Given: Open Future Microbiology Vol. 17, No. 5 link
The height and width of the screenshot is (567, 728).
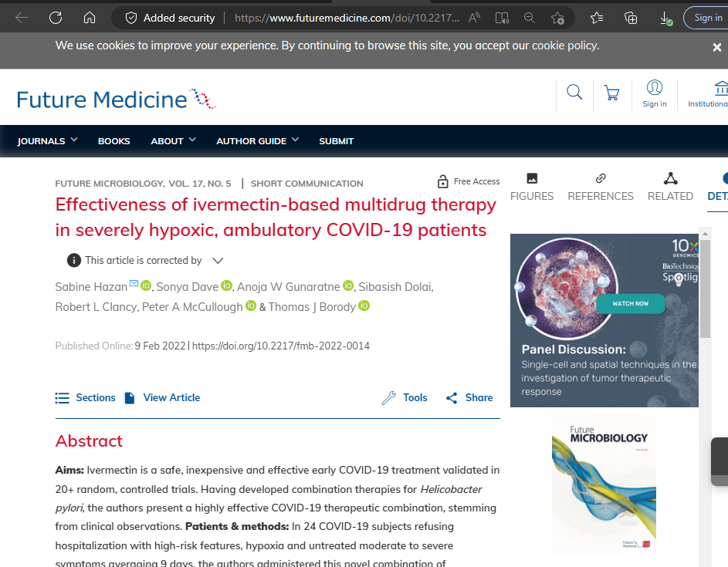Looking at the screenshot, I should [x=143, y=184].
